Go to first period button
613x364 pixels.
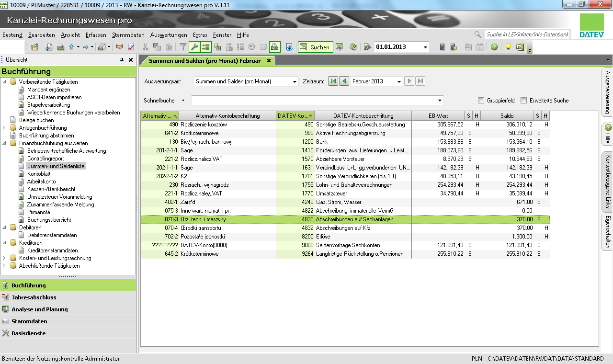coord(333,81)
